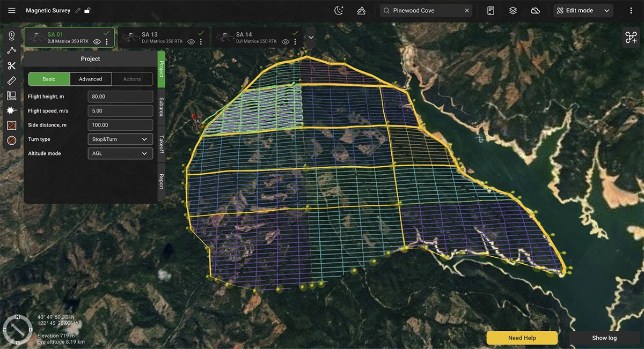Open SA 01 options menu
Image resolution: width=644 pixels, height=349 pixels.
tap(107, 41)
